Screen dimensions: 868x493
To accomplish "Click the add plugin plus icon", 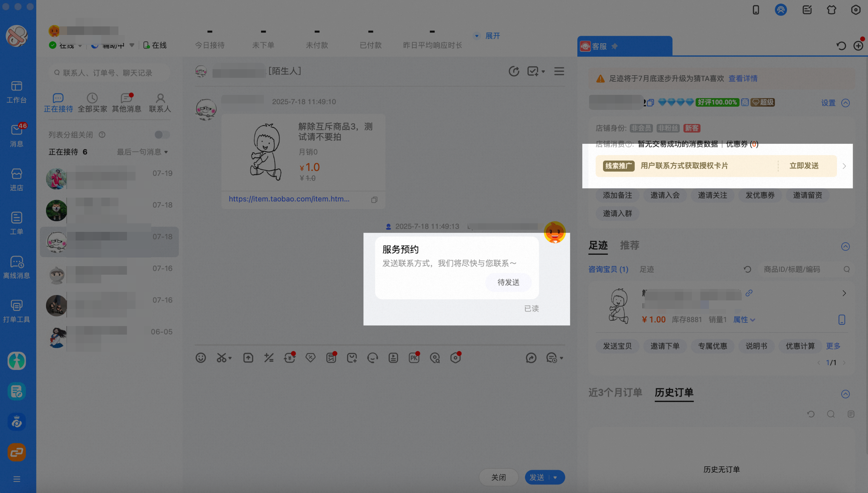I will [x=858, y=46].
